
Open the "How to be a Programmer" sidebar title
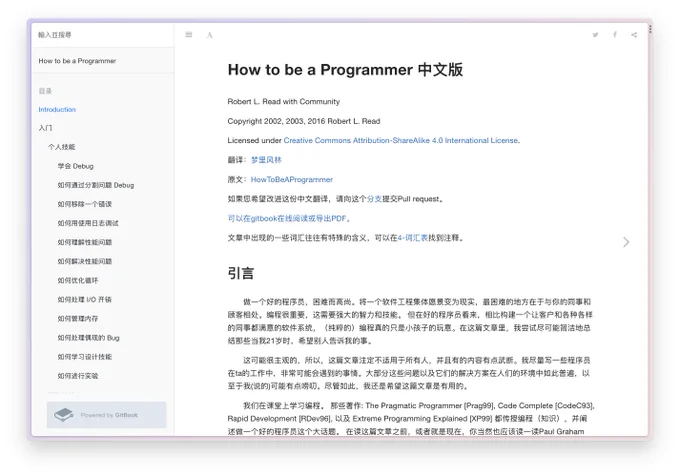(x=77, y=61)
